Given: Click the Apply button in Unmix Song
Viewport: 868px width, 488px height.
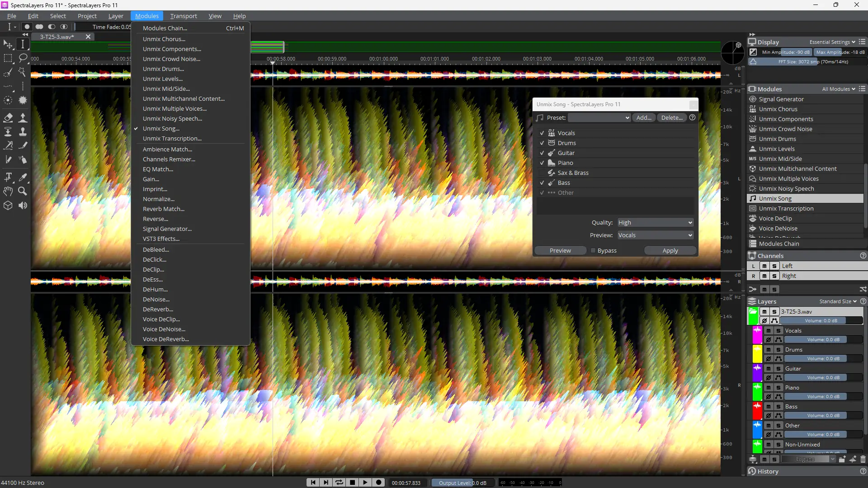Looking at the screenshot, I should [670, 250].
